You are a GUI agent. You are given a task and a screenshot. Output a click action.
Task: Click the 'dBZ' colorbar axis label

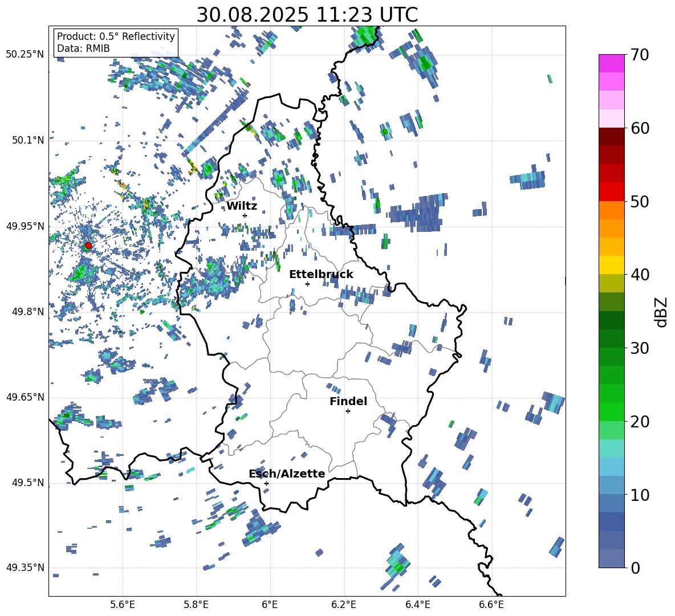pos(660,312)
